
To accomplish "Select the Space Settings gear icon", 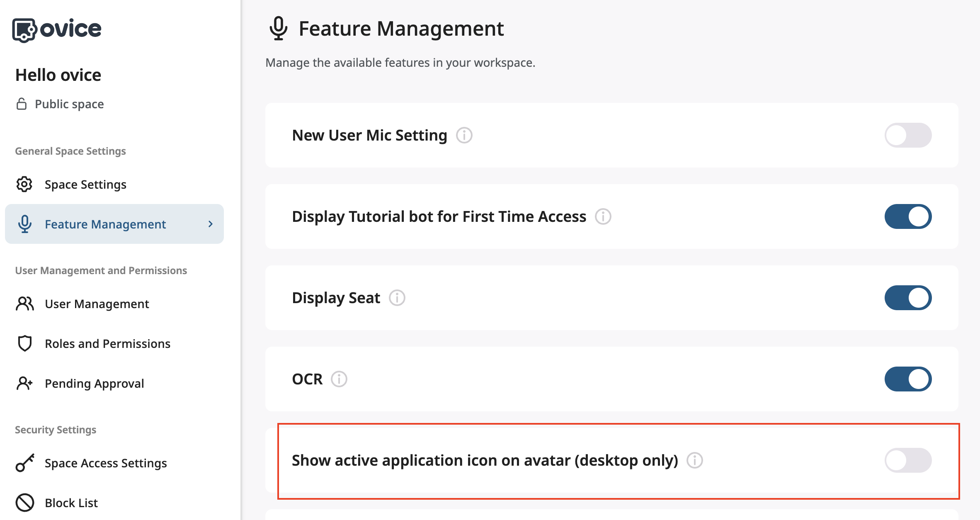I will (24, 184).
